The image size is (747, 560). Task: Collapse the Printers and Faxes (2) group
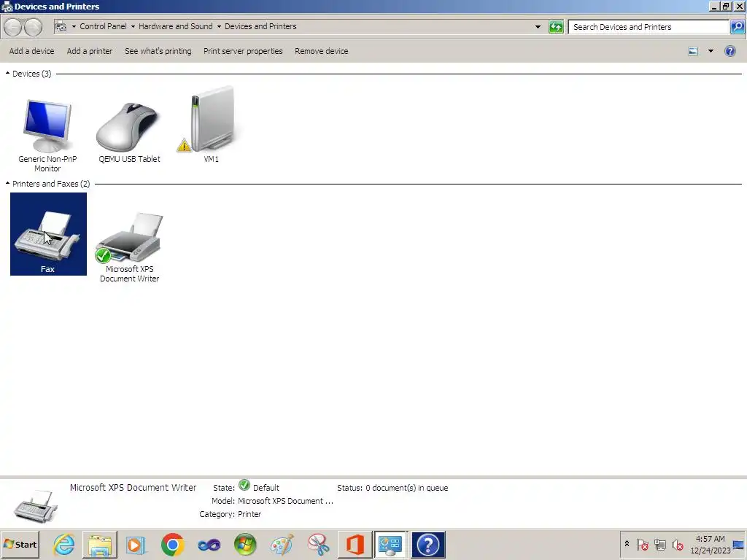click(x=7, y=183)
